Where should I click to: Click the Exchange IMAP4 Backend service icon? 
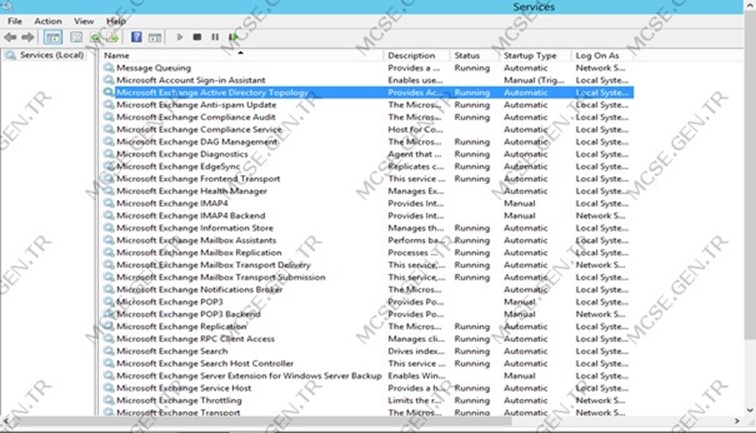click(109, 216)
